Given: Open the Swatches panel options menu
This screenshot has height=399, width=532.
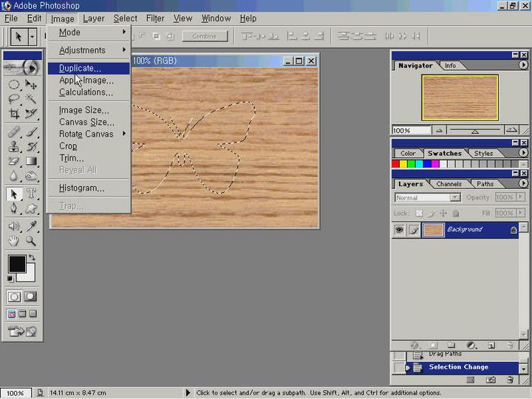Looking at the screenshot, I should point(523,153).
